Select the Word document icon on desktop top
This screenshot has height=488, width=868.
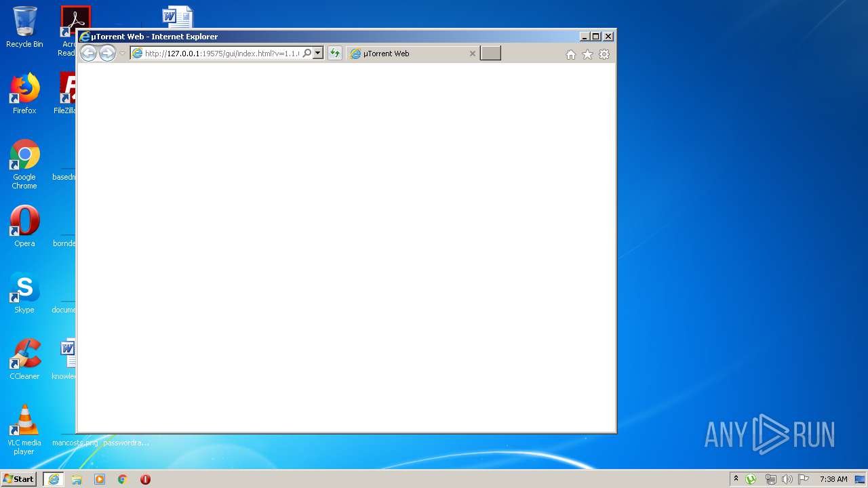click(x=178, y=17)
